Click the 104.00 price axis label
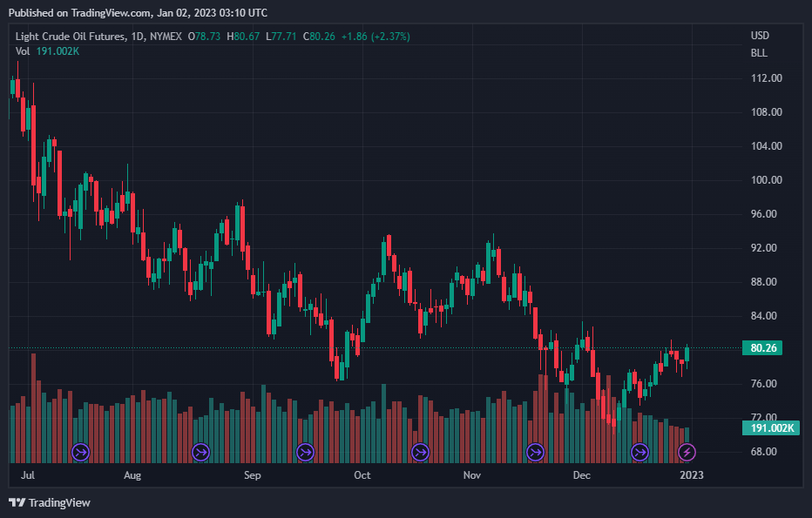This screenshot has height=518, width=812. click(767, 146)
